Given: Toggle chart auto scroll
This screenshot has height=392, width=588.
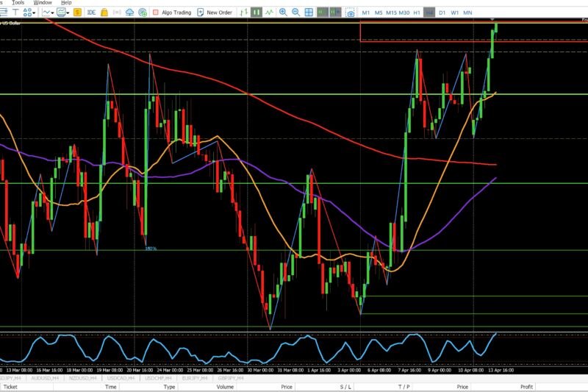Looking at the screenshot, I should click(x=322, y=13).
